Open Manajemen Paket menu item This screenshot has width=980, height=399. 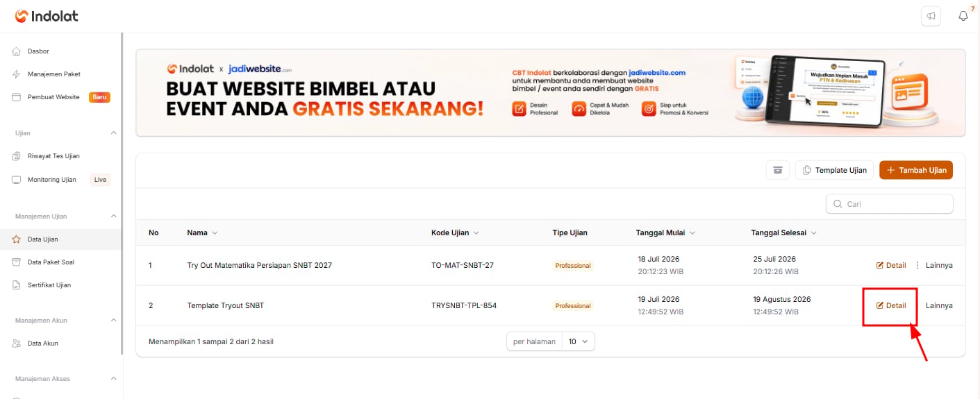tap(61, 74)
